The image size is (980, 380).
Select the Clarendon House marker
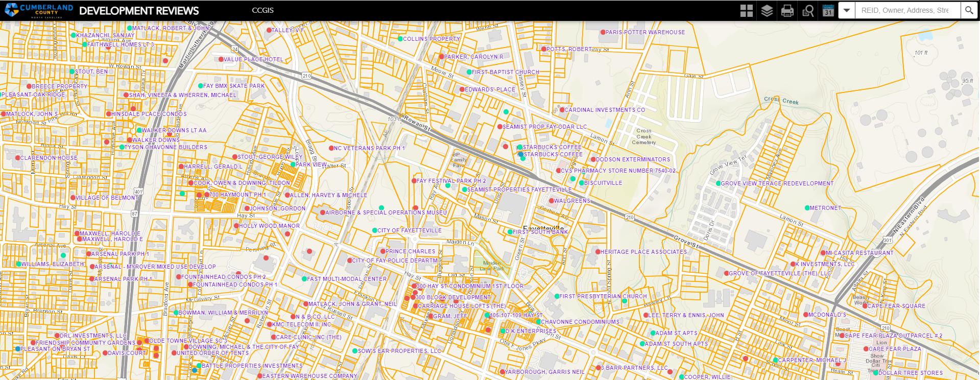[x=18, y=158]
